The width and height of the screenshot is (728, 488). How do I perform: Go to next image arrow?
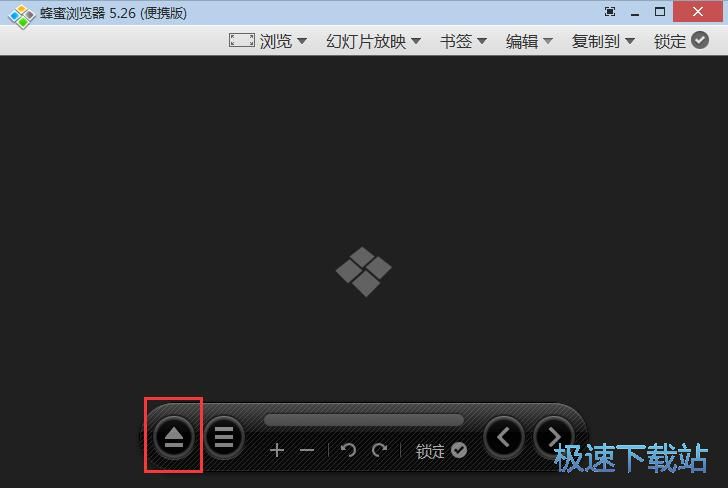(x=554, y=437)
